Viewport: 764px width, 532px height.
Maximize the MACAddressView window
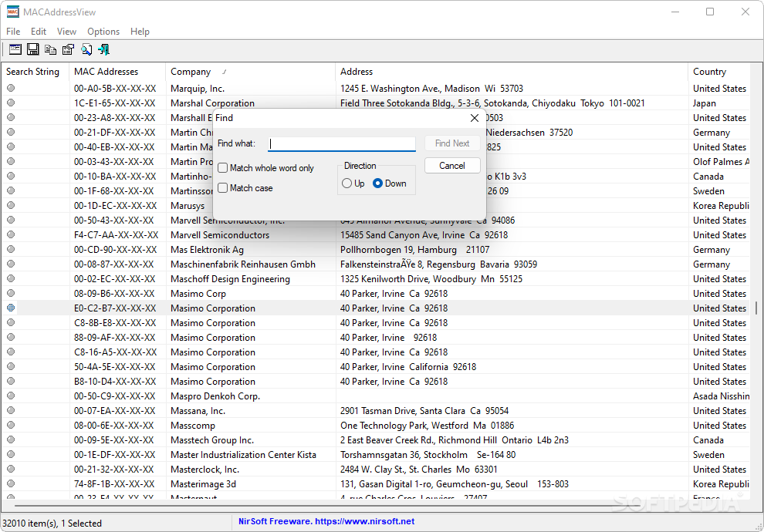pyautogui.click(x=710, y=12)
